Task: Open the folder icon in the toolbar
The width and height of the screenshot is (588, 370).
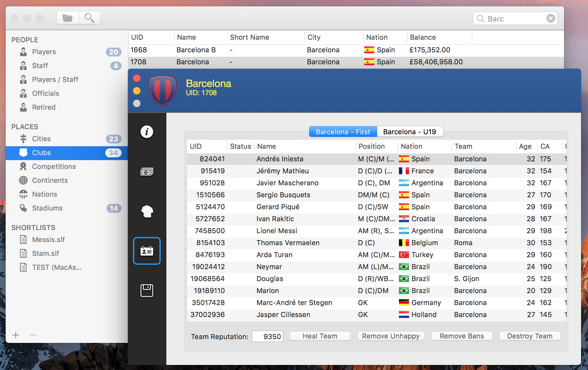Action: coord(67,18)
